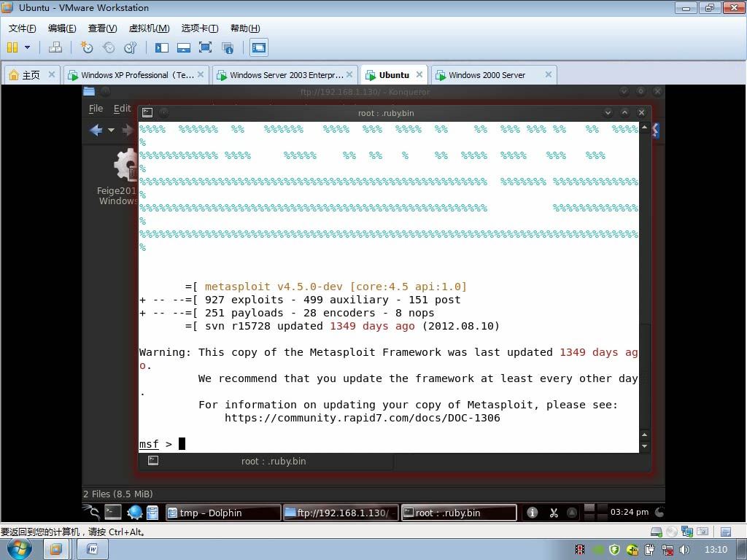
Task: Open snapshot manager with the clock-wrench icon
Action: click(130, 47)
